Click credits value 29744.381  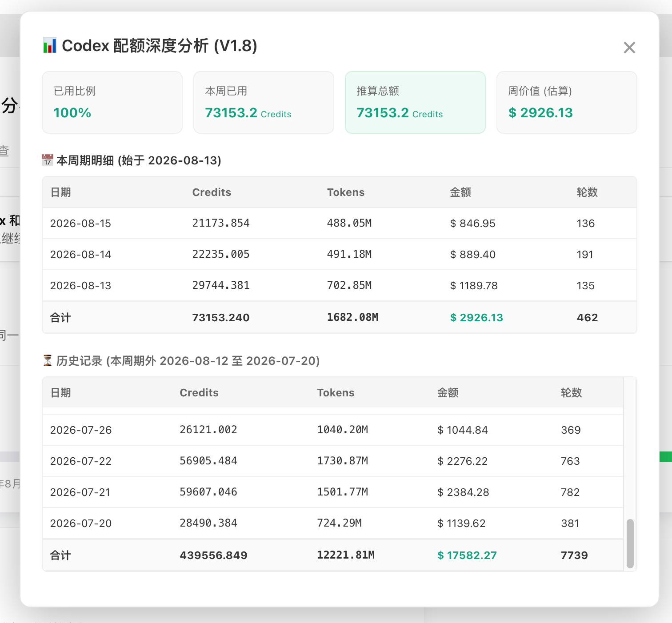pyautogui.click(x=221, y=285)
